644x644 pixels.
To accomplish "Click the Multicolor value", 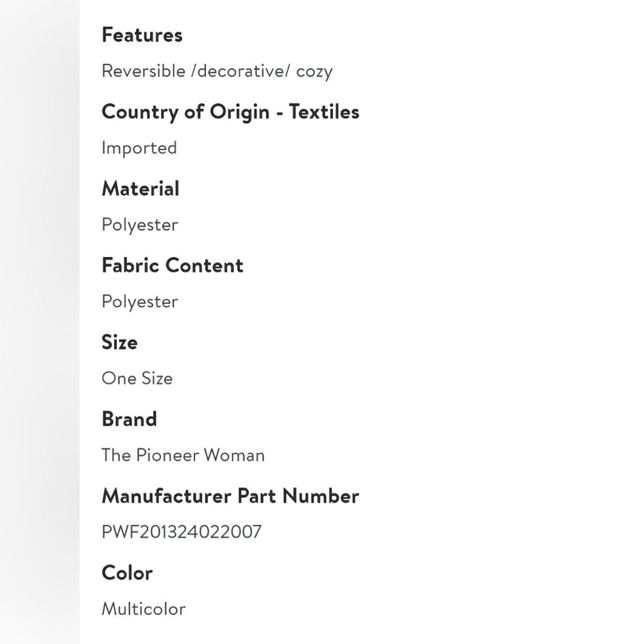I will click(144, 609).
